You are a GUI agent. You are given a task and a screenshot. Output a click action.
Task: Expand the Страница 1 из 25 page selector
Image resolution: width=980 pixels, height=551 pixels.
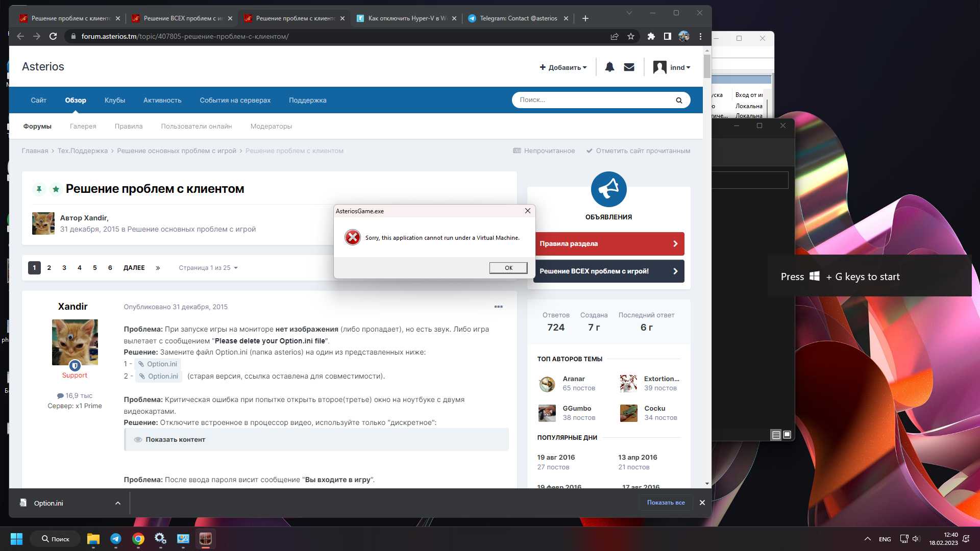(x=208, y=268)
